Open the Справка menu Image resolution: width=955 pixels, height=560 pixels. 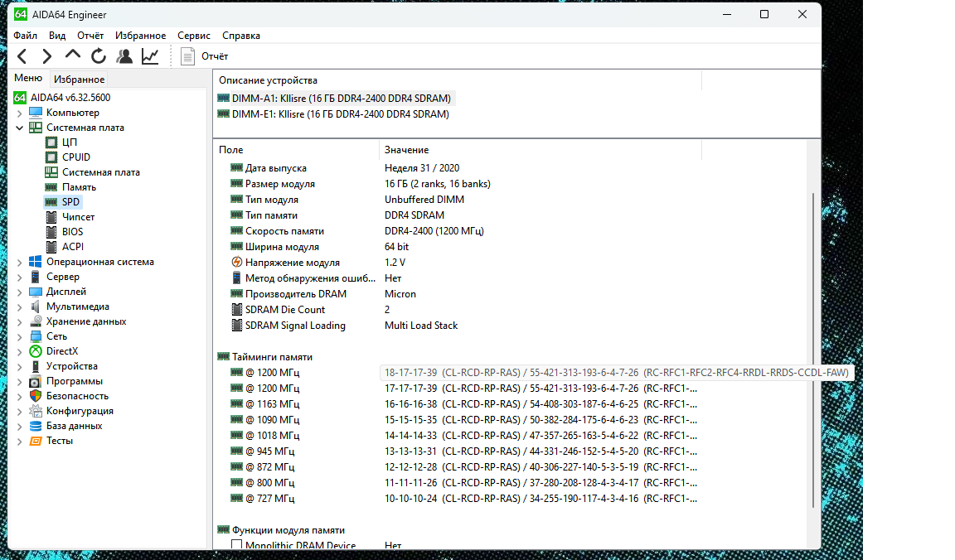(241, 36)
